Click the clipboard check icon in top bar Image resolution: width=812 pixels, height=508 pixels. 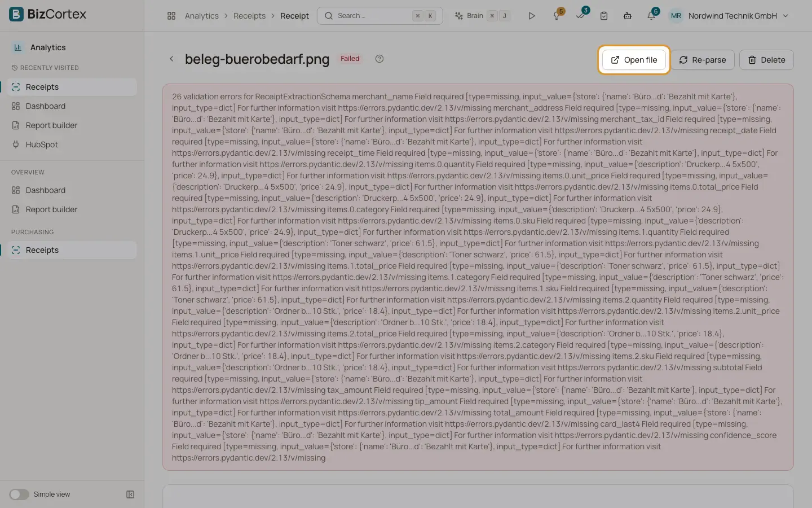[604, 16]
